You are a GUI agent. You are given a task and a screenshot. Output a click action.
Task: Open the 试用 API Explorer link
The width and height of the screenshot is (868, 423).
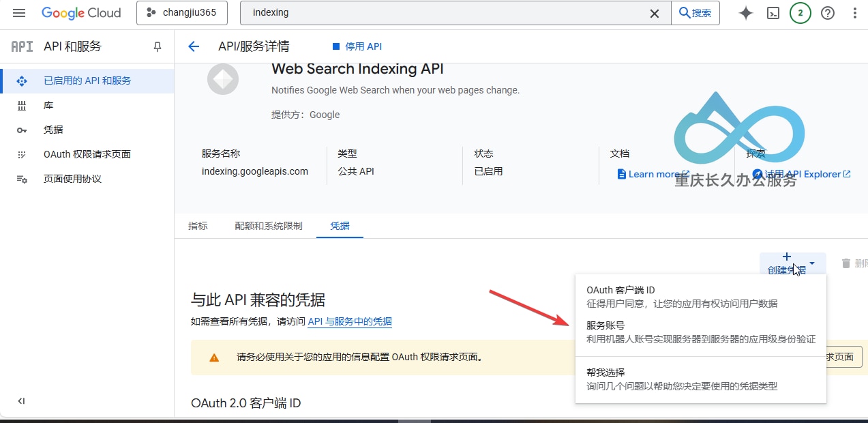(x=802, y=174)
